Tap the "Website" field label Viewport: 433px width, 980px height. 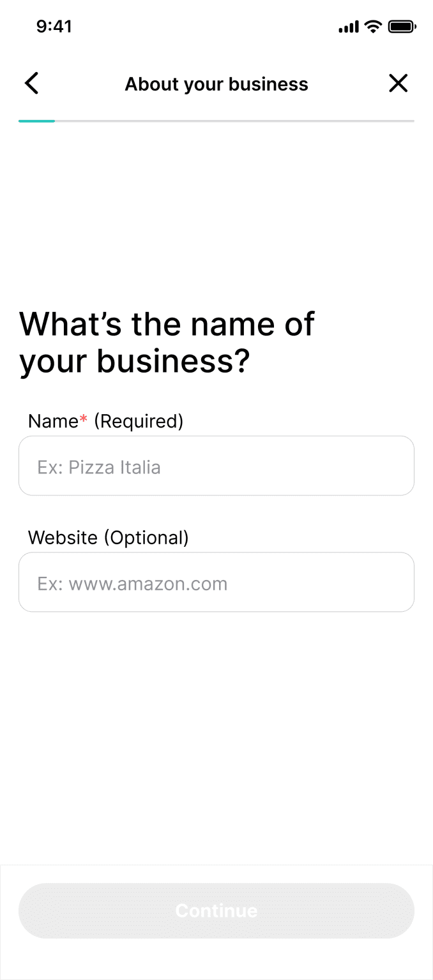tap(63, 538)
